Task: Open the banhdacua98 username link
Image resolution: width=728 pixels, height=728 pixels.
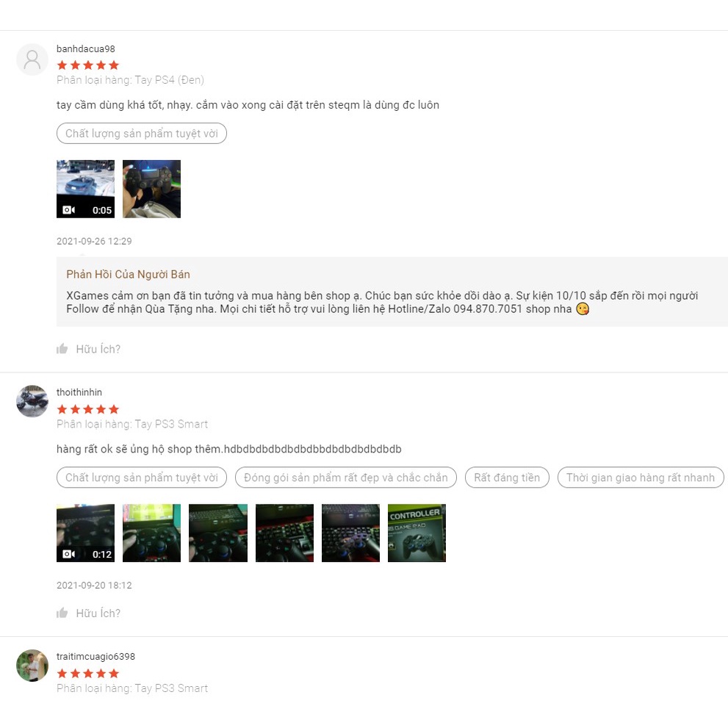Action: (x=86, y=48)
